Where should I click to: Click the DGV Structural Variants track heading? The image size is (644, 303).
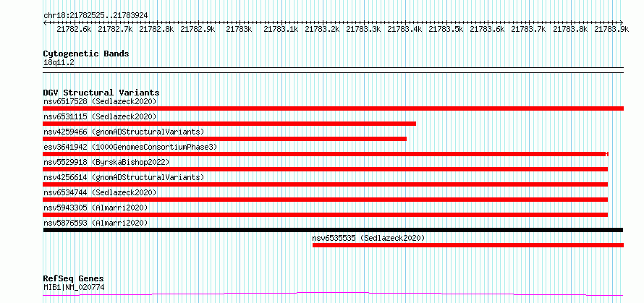(101, 93)
